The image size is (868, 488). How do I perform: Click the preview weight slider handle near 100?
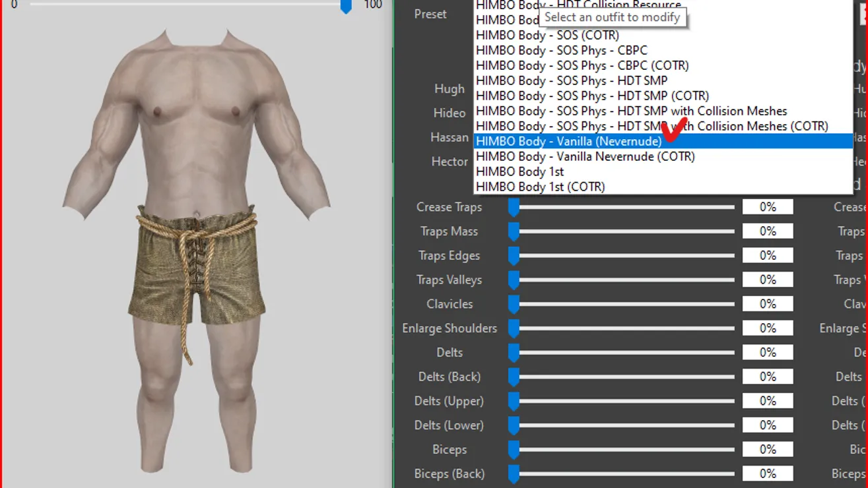[x=346, y=6]
